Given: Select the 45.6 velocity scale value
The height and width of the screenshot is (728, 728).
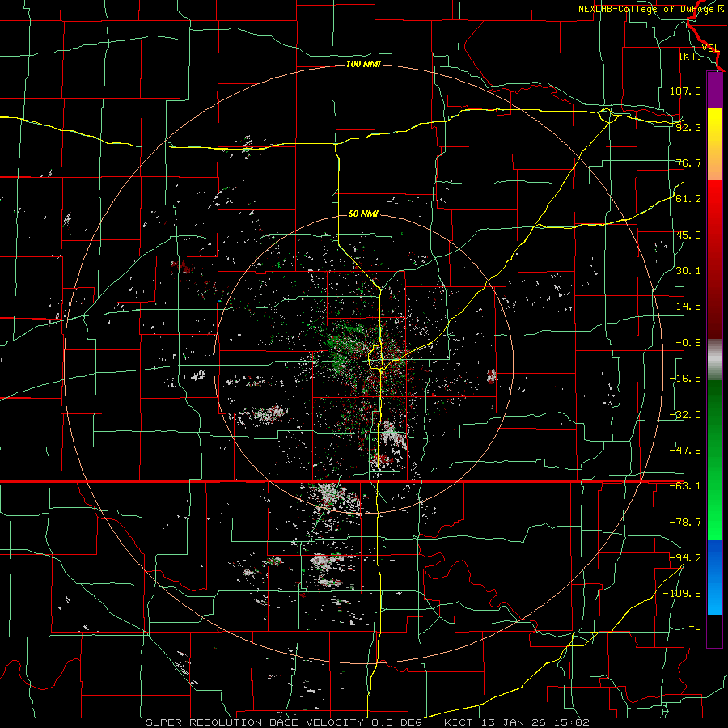Looking at the screenshot, I should (688, 235).
